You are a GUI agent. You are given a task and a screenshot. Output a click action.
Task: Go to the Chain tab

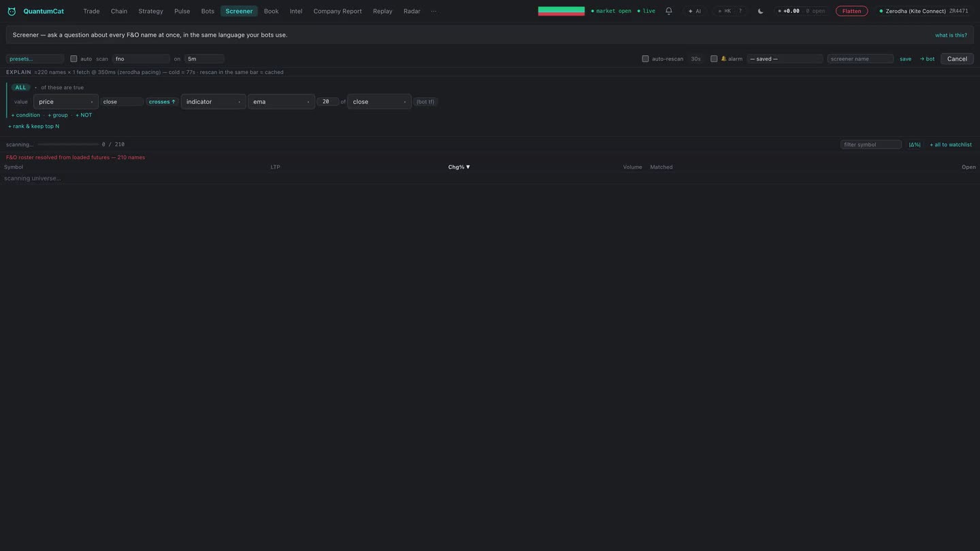pyautogui.click(x=119, y=11)
